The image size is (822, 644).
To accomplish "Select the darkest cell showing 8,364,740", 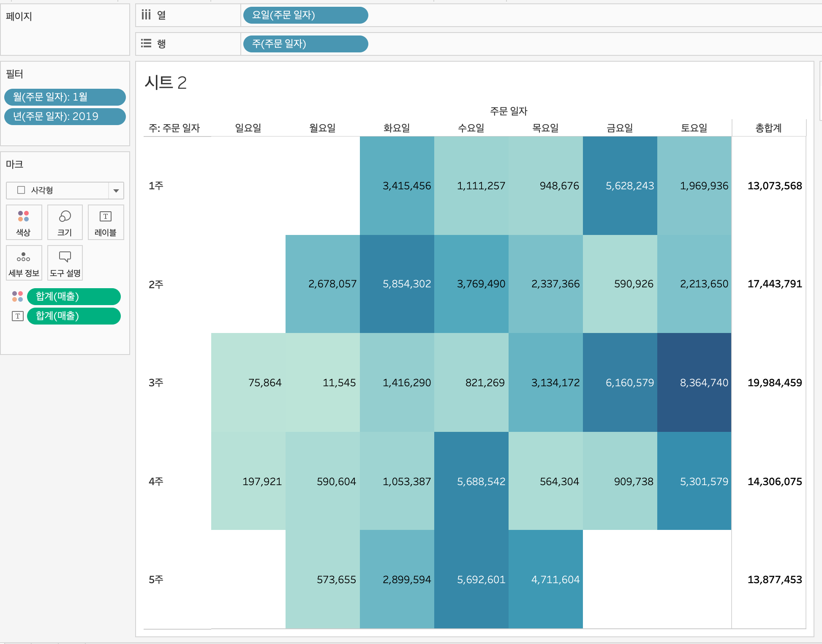I will click(694, 382).
